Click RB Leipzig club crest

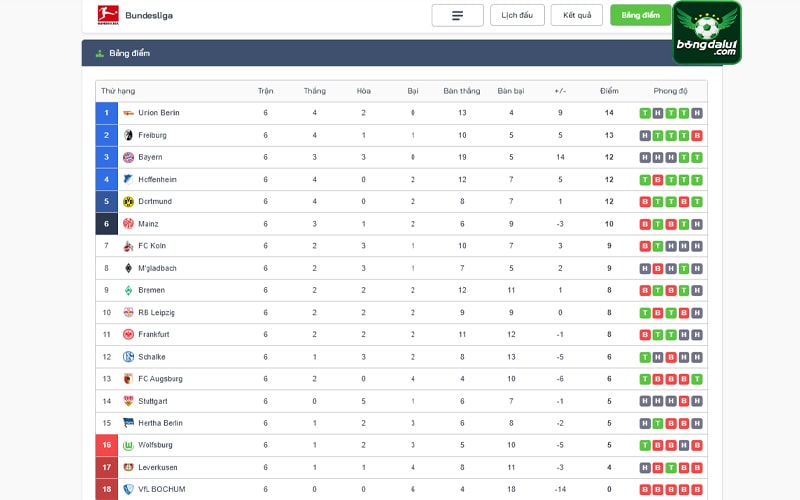[129, 312]
